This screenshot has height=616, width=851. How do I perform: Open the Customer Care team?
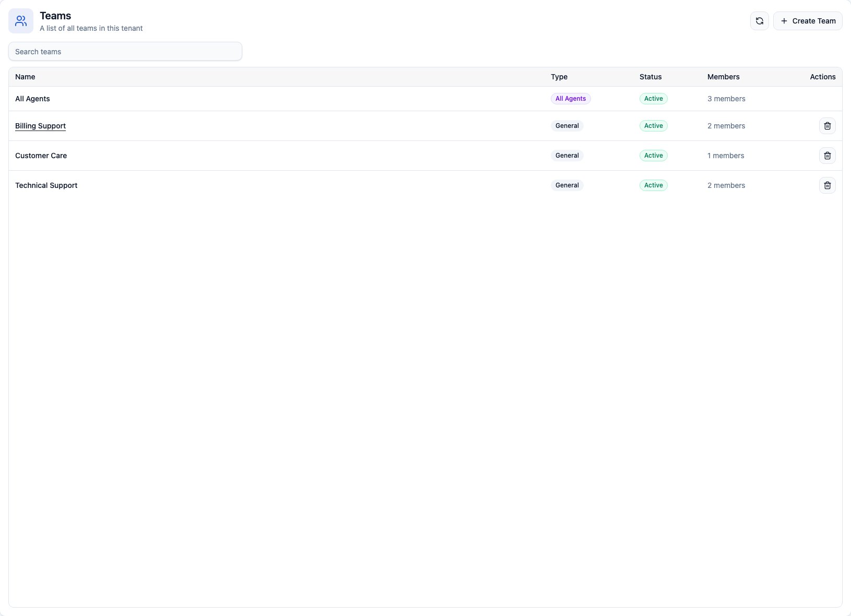(x=41, y=156)
